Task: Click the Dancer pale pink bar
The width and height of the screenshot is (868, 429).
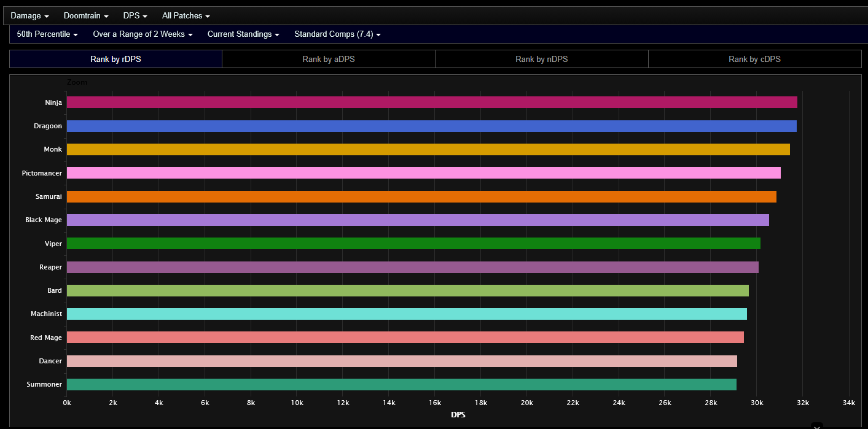Action: tap(402, 361)
